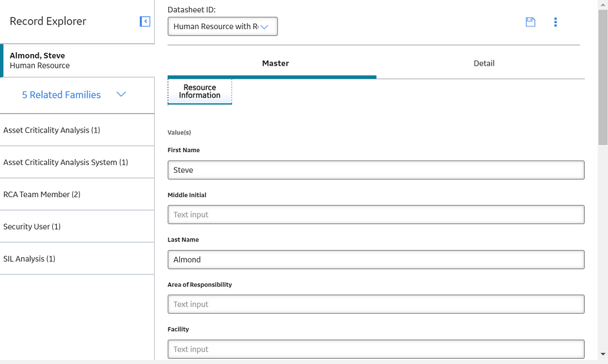Select RCA Team Member (2) family
Screen dimensions: 608x364
77,195
